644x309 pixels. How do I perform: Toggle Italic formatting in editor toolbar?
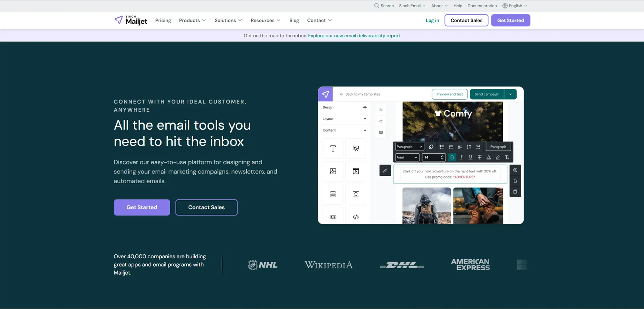[461, 157]
